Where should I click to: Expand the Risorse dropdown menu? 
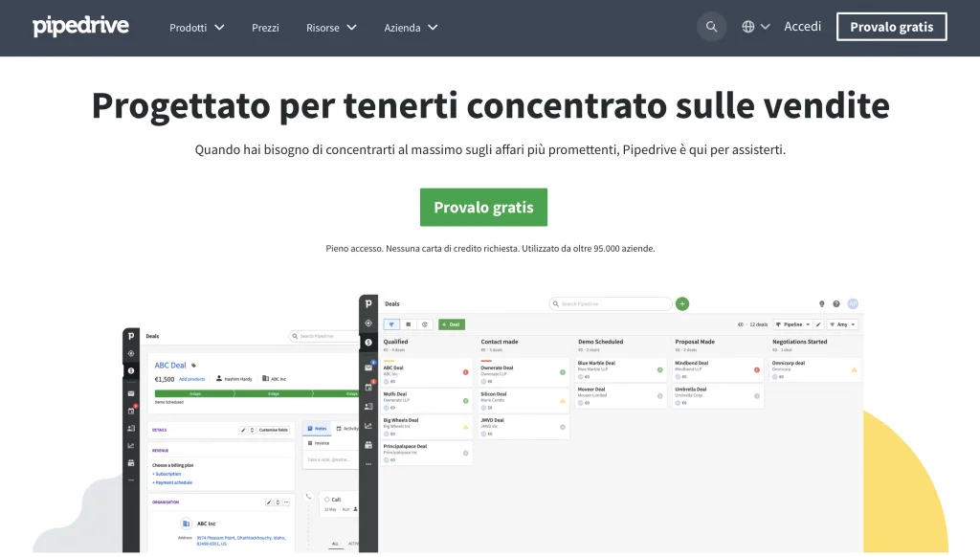pos(331,28)
